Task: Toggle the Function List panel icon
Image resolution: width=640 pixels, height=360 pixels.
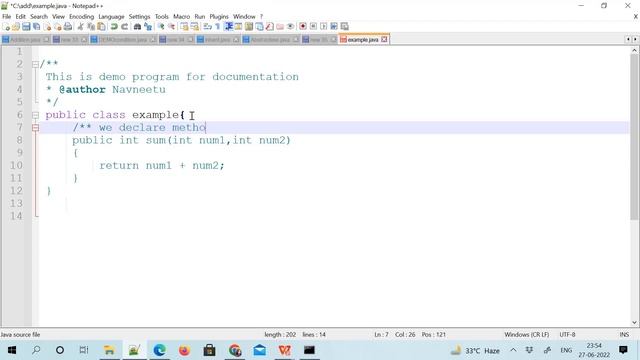Action: (269, 27)
